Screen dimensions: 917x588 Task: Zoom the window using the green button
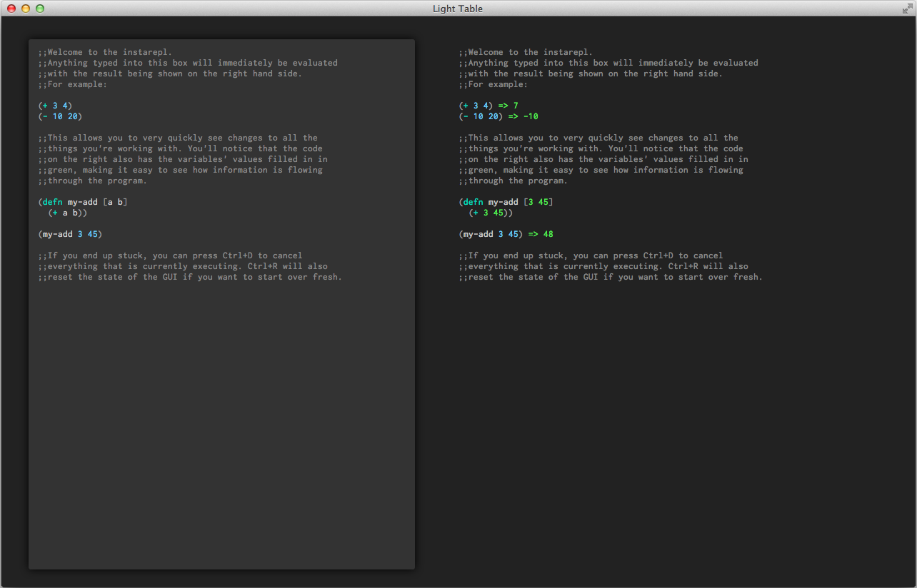pos(40,9)
